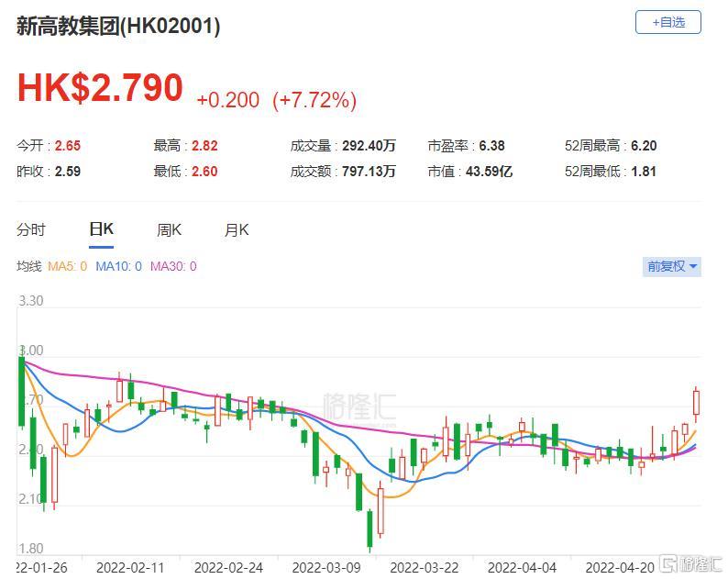728x579 pixels.
Task: Select the 日K daily chart tab
Action: click(101, 229)
